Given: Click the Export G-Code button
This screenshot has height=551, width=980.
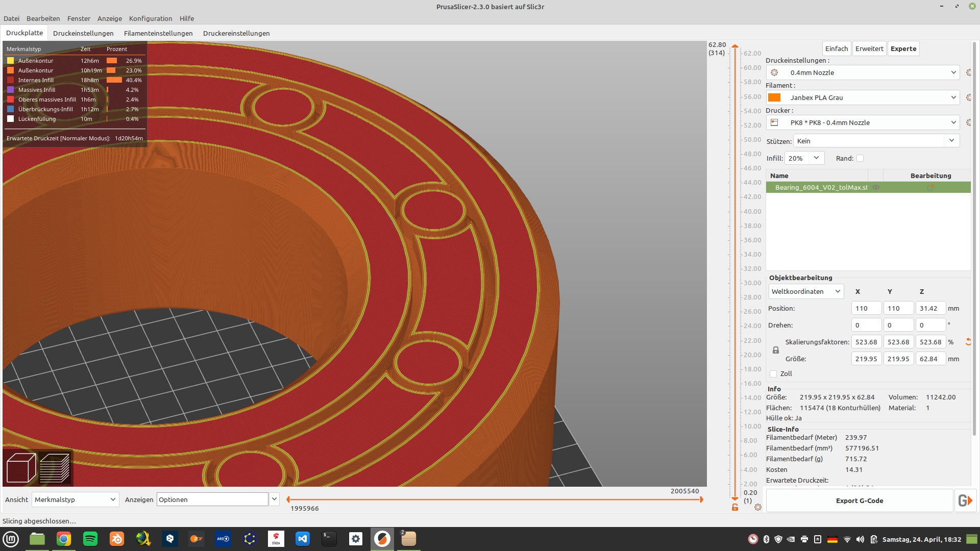Looking at the screenshot, I should pos(860,500).
